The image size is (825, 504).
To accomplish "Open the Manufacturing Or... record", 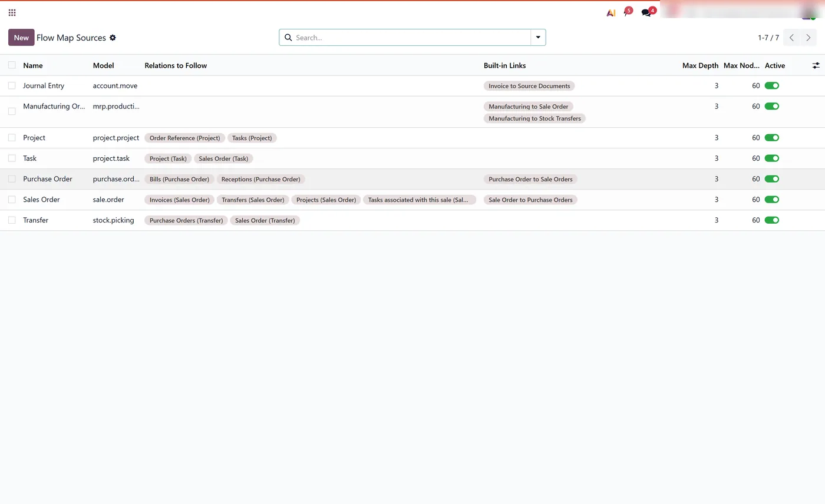I will coord(54,107).
